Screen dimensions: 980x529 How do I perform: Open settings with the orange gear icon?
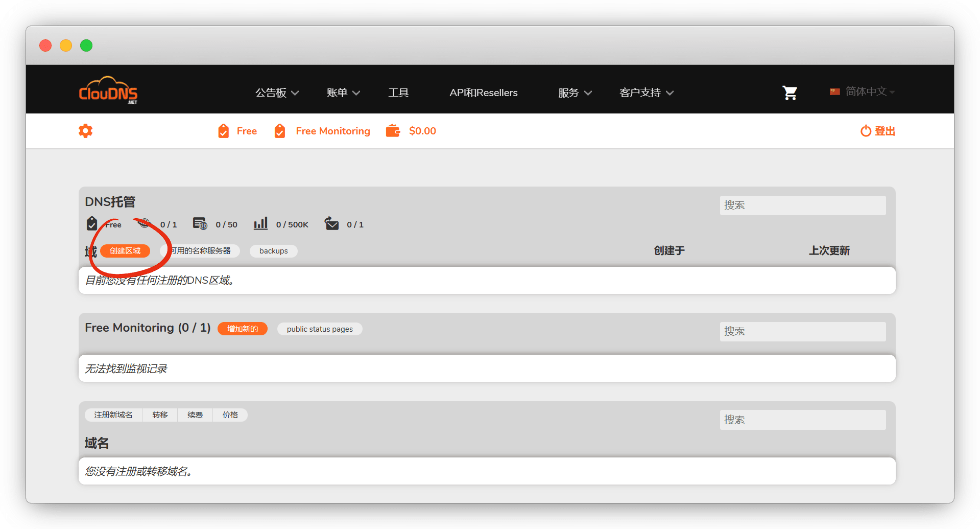coord(85,131)
